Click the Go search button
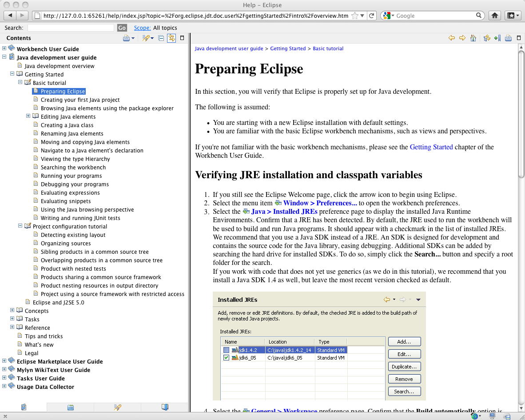Image resolution: width=525 pixels, height=420 pixels. [122, 28]
